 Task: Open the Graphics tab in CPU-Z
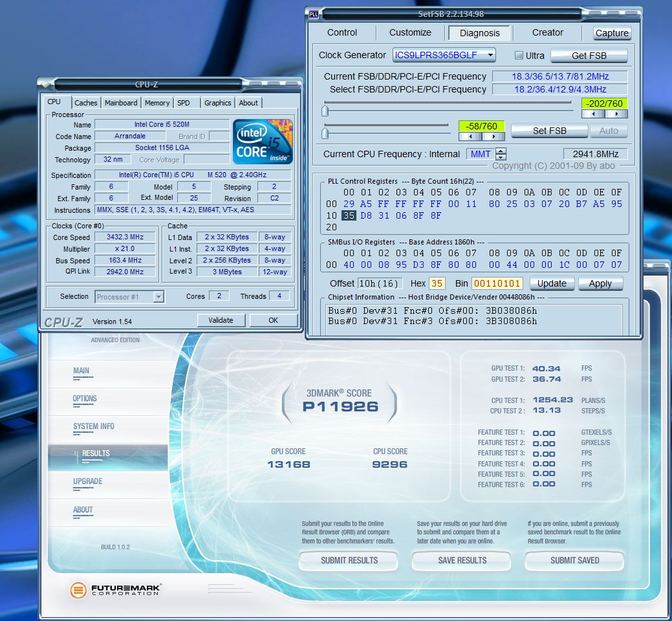coord(218,103)
